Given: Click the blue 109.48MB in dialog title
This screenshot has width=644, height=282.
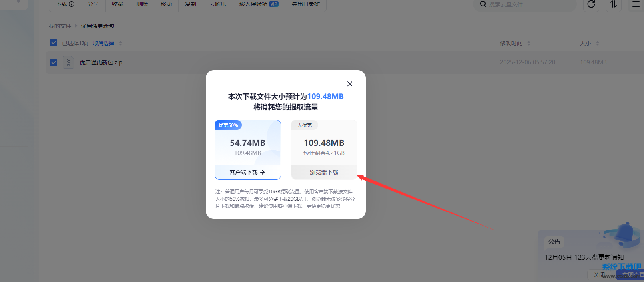Looking at the screenshot, I should click(325, 96).
